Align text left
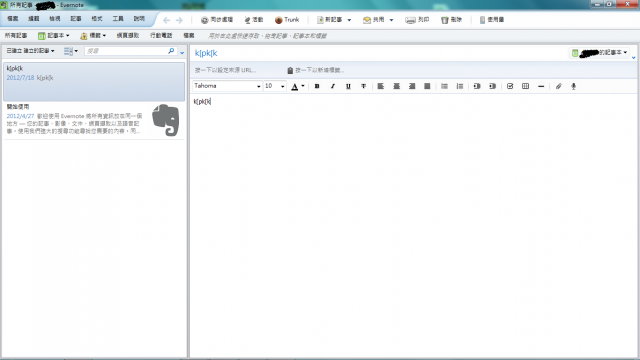 pos(380,86)
